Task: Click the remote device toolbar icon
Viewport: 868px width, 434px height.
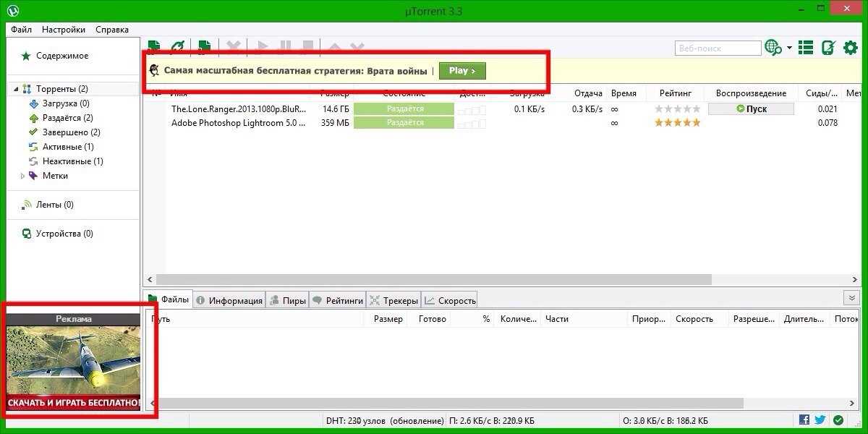Action: click(x=828, y=48)
